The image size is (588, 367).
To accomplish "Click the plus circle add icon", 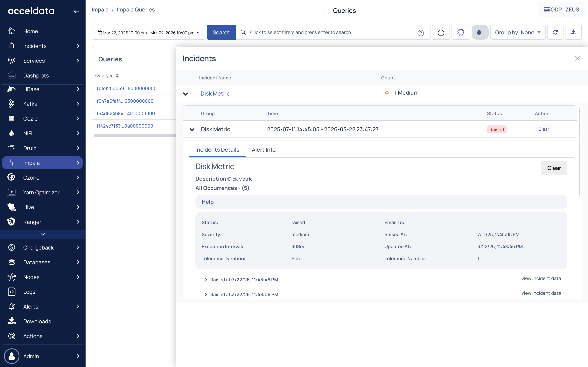I will (441, 33).
